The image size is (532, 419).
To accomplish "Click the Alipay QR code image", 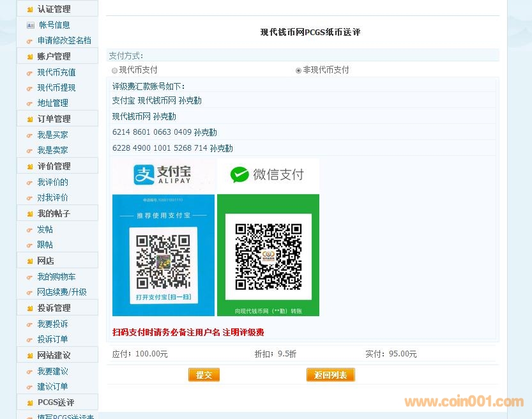I will click(163, 261).
